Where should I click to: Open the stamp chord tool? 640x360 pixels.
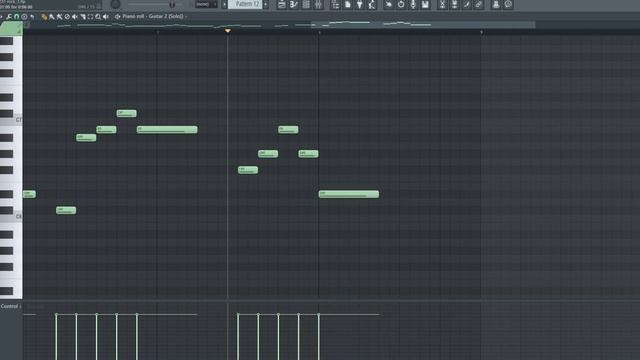[x=24, y=17]
